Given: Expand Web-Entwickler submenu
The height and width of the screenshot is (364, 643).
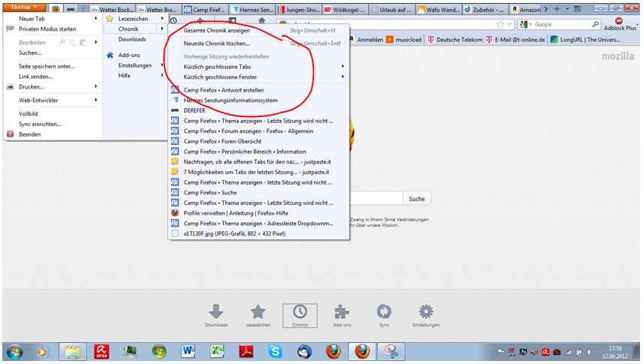Looking at the screenshot, I should 53,101.
